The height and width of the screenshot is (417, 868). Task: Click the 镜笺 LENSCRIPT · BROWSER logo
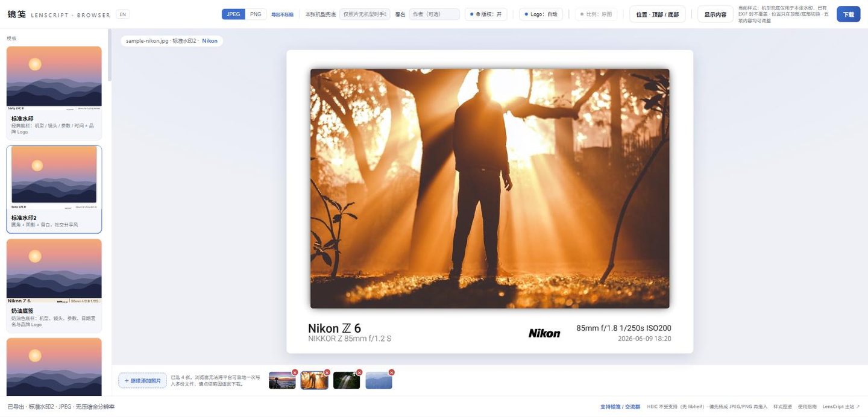(59, 14)
